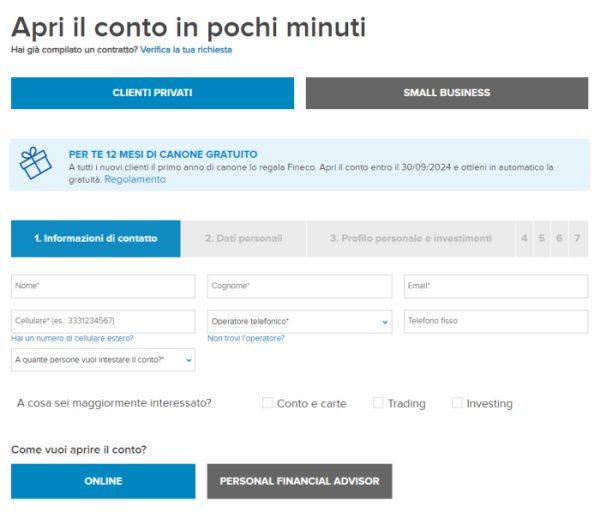Image resolution: width=600 pixels, height=519 pixels.
Task: Go to step 2 Dati personali
Action: click(243, 239)
